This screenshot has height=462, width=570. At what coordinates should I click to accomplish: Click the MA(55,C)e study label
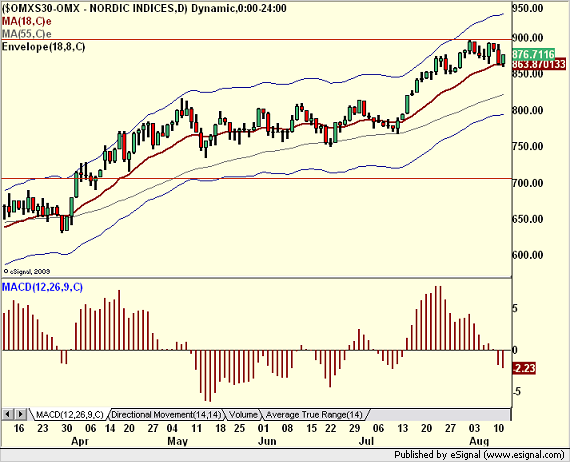tap(27, 34)
